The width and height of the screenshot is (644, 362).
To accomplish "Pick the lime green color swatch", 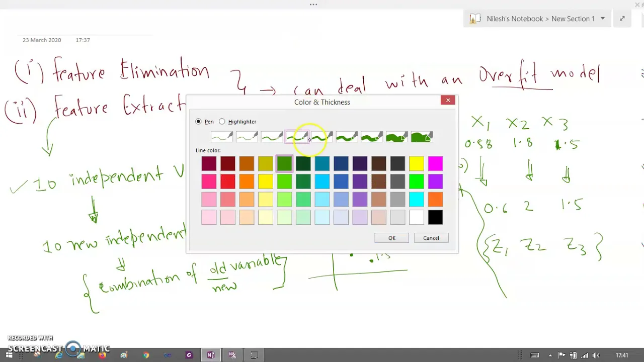I will click(284, 182).
